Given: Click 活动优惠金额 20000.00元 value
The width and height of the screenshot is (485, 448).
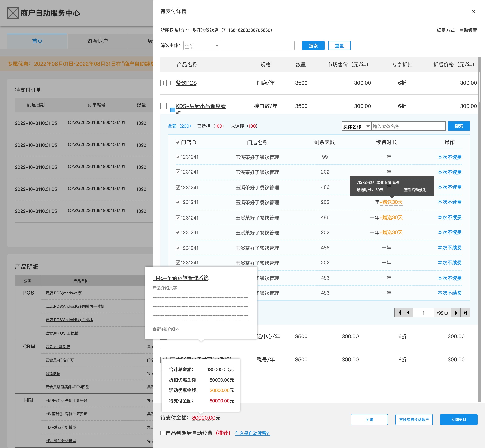Looking at the screenshot, I should point(222,391).
